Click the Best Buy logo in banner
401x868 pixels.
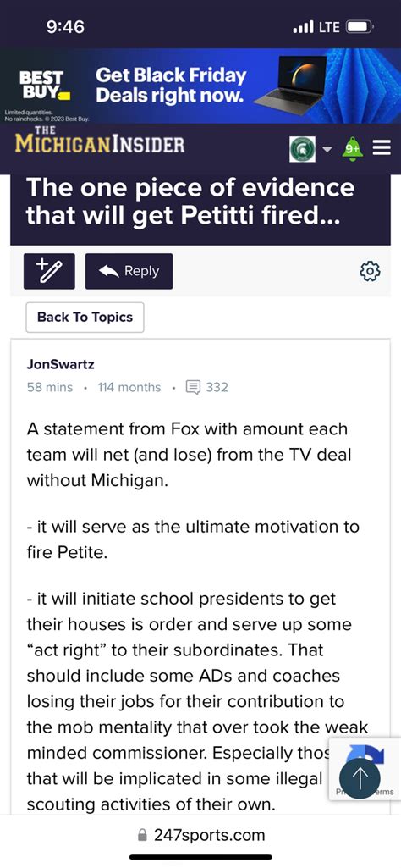(44, 85)
